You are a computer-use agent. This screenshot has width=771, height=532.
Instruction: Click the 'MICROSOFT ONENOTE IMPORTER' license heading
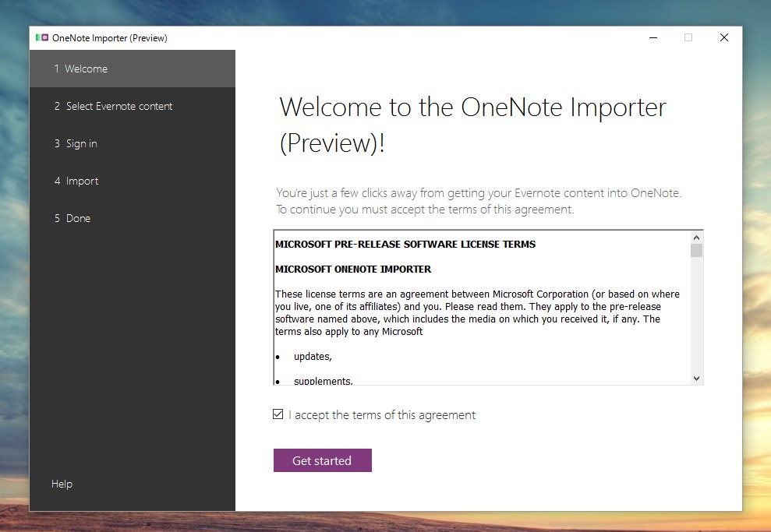click(353, 270)
